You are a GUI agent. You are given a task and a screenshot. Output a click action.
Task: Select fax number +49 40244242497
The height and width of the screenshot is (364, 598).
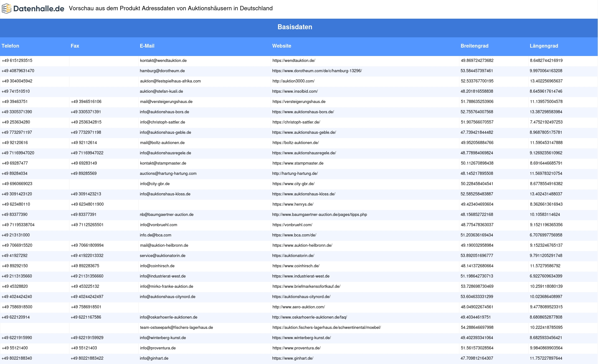click(x=87, y=297)
